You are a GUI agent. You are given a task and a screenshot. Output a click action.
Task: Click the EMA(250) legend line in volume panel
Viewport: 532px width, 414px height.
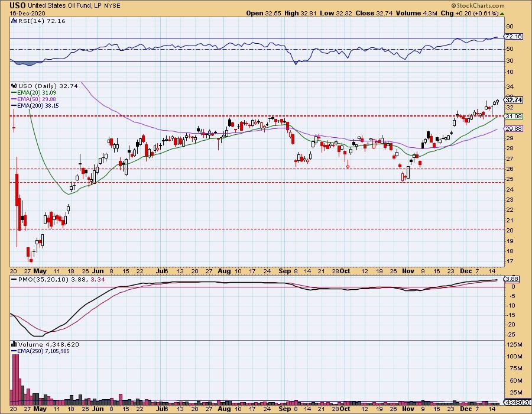pyautogui.click(x=14, y=351)
